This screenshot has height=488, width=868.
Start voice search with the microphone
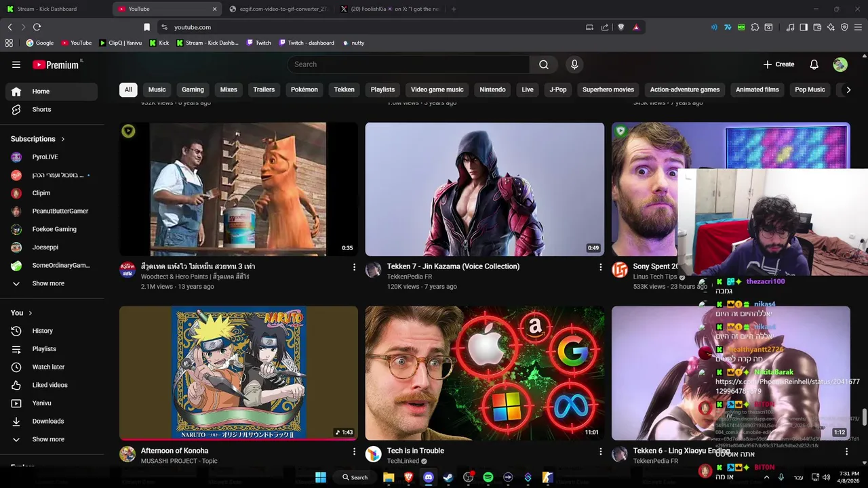point(574,64)
